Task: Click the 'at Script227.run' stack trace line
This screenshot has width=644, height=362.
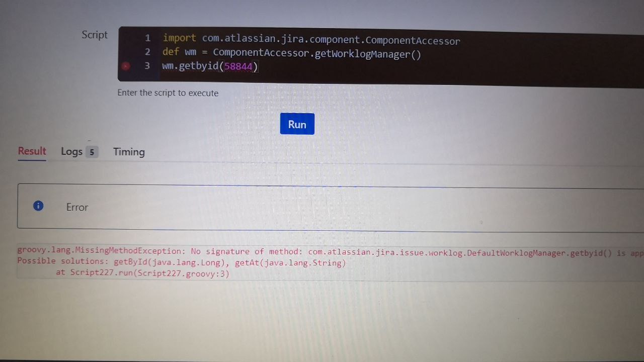Action: click(142, 273)
